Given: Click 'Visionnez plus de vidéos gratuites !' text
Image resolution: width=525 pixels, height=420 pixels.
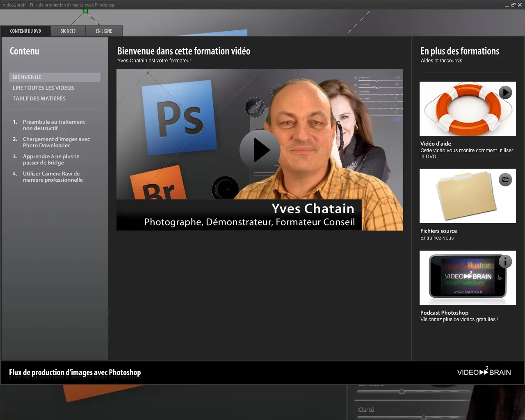Looking at the screenshot, I should click(x=459, y=320).
